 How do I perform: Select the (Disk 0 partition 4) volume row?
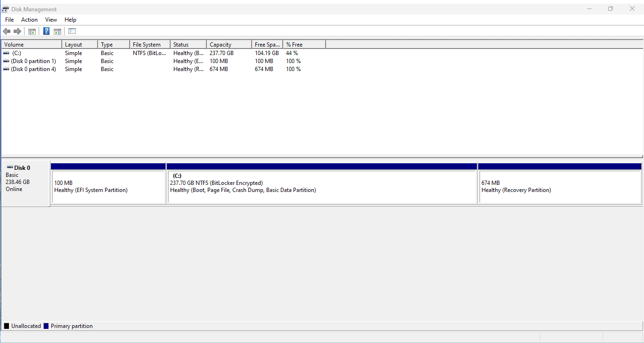point(163,69)
